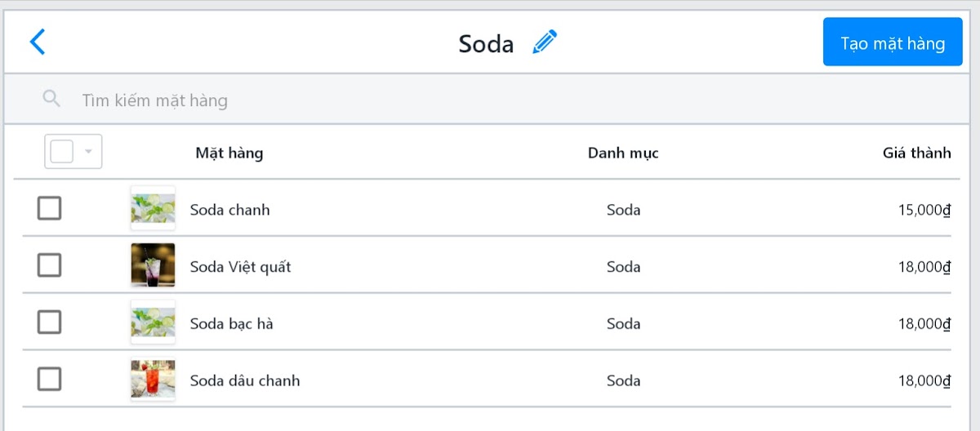
Task: Click the Mặt hàng column header
Action: (x=229, y=153)
